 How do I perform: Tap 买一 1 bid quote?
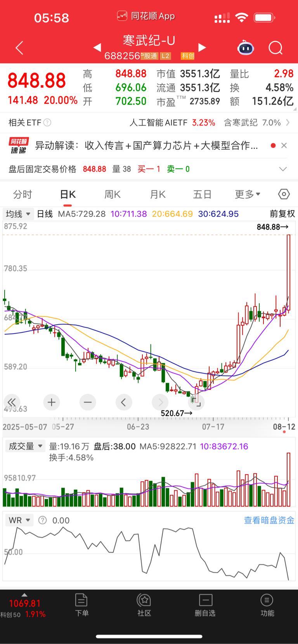(149, 169)
